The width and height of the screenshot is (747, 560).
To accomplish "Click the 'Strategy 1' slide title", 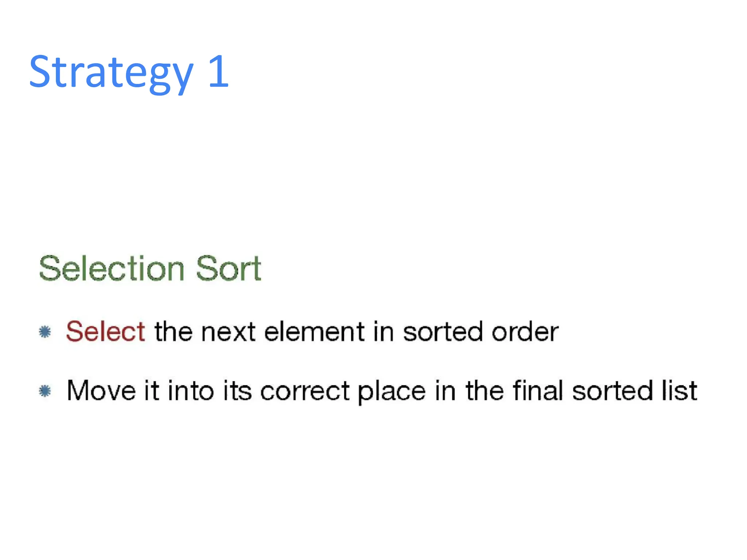I will point(129,72).
